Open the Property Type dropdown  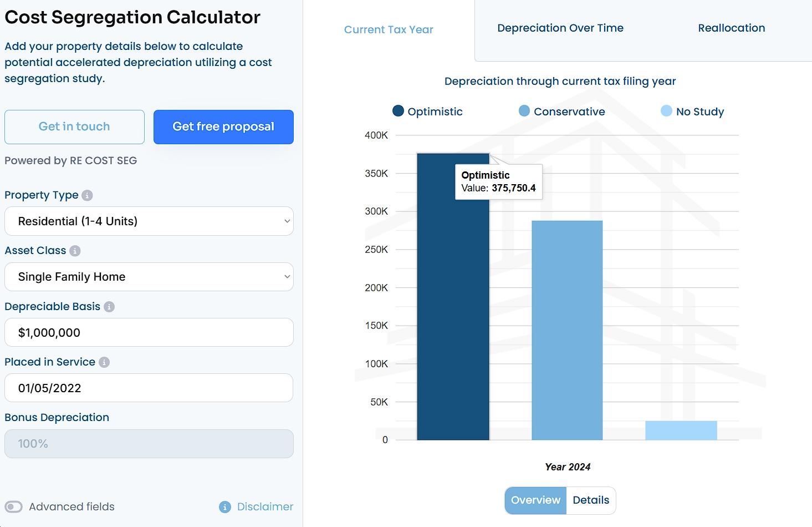(x=149, y=221)
